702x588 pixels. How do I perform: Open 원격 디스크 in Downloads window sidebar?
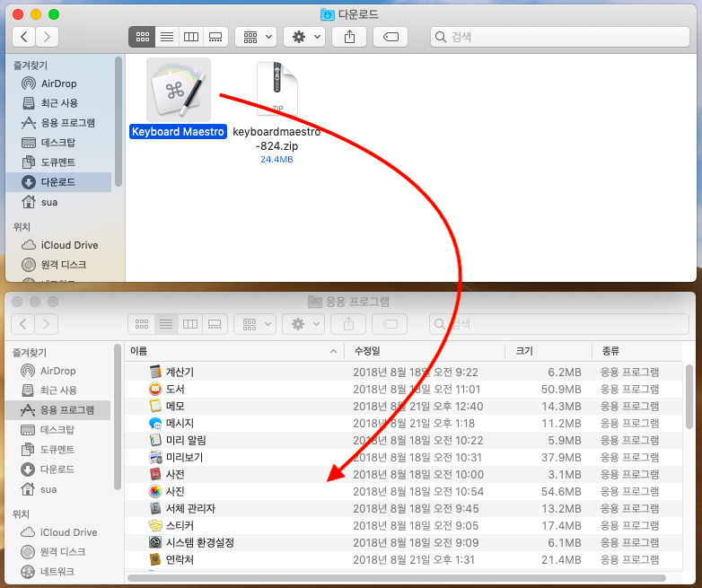[58, 265]
